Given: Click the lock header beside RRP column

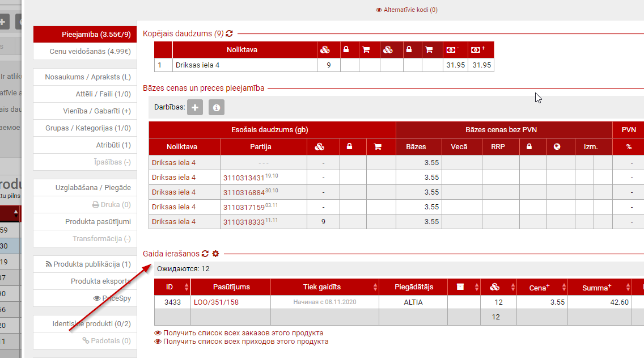Looking at the screenshot, I should click(x=529, y=147).
